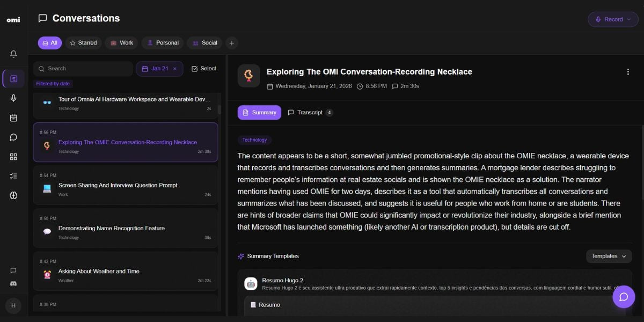
Task: Open the apps grid icon in sidebar
Action: [x=13, y=156]
